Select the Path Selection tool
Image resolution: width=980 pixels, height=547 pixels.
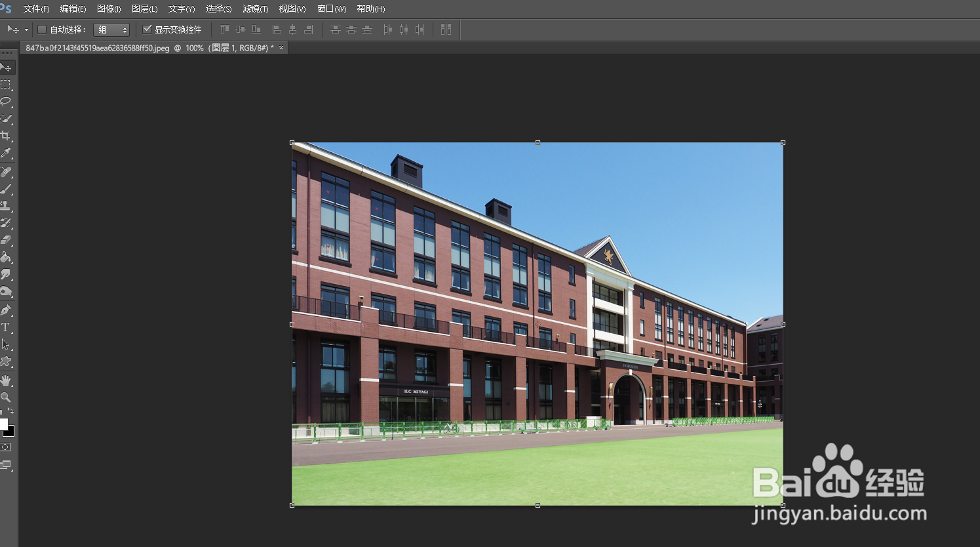click(6, 344)
